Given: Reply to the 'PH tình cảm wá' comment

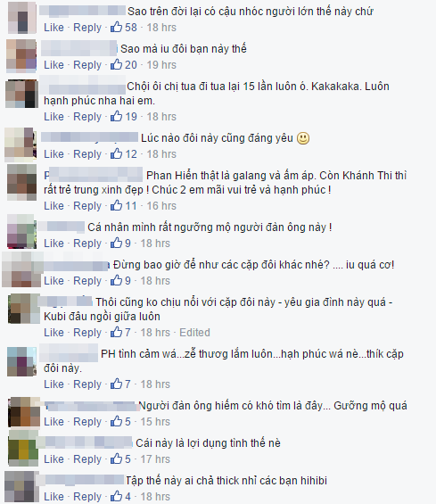Looking at the screenshot, I should (87, 384).
